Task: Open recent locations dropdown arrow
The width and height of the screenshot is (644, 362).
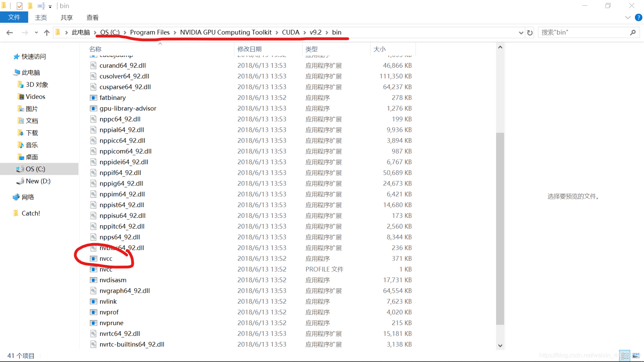Action: 36,33
